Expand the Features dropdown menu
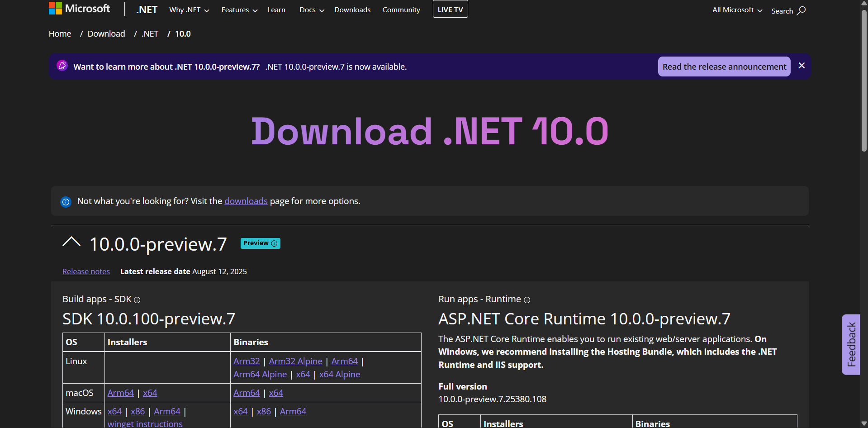 click(x=239, y=10)
